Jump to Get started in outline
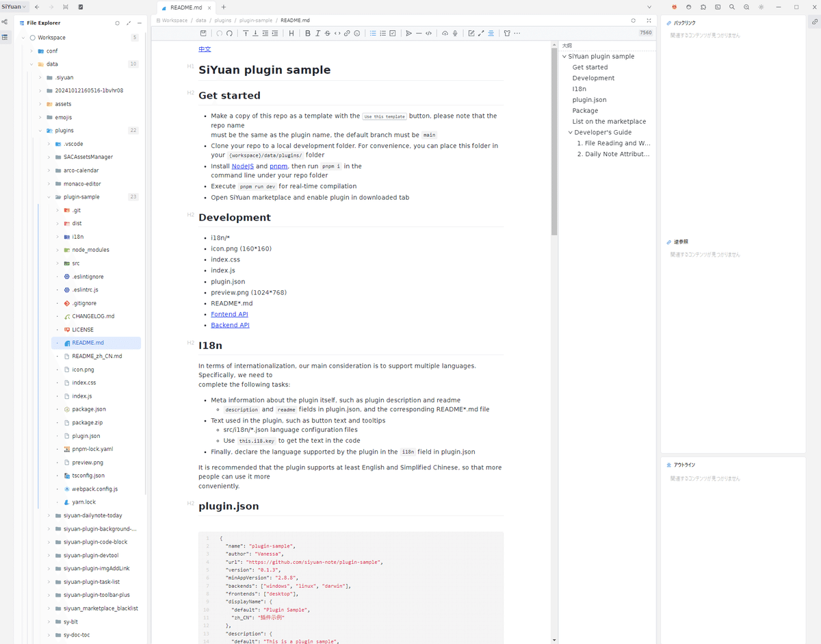The image size is (821, 644). click(590, 67)
